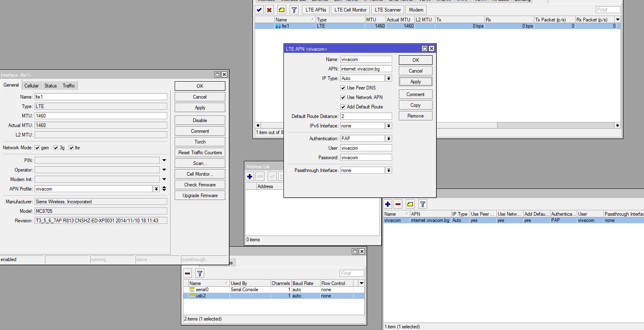644x330 pixels.
Task: Uncheck the Add Default Route checkbox
Action: point(343,107)
